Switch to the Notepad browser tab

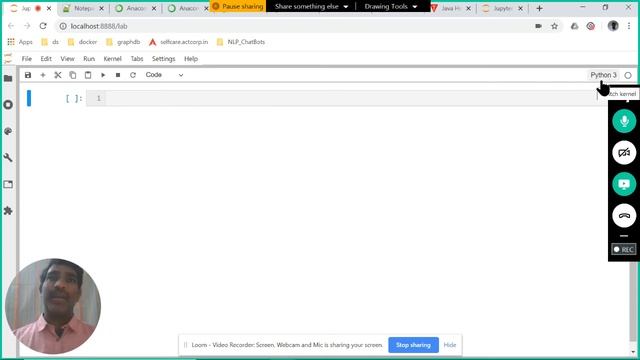coord(83,8)
